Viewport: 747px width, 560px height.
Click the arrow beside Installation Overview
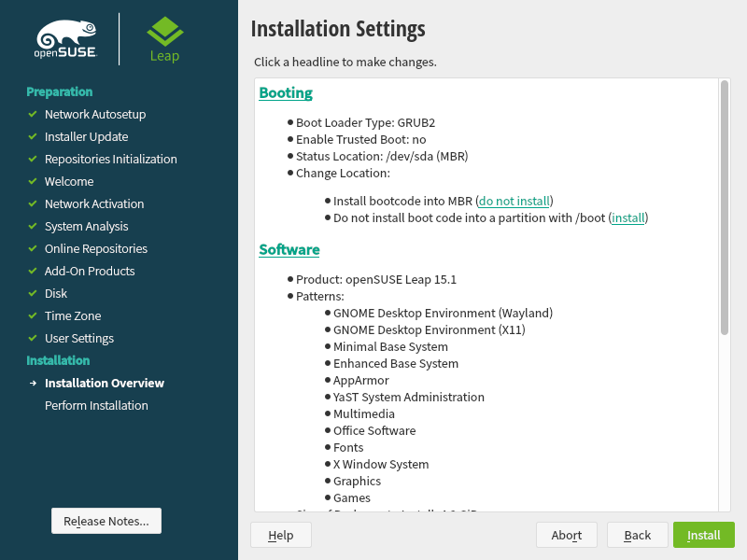33,383
